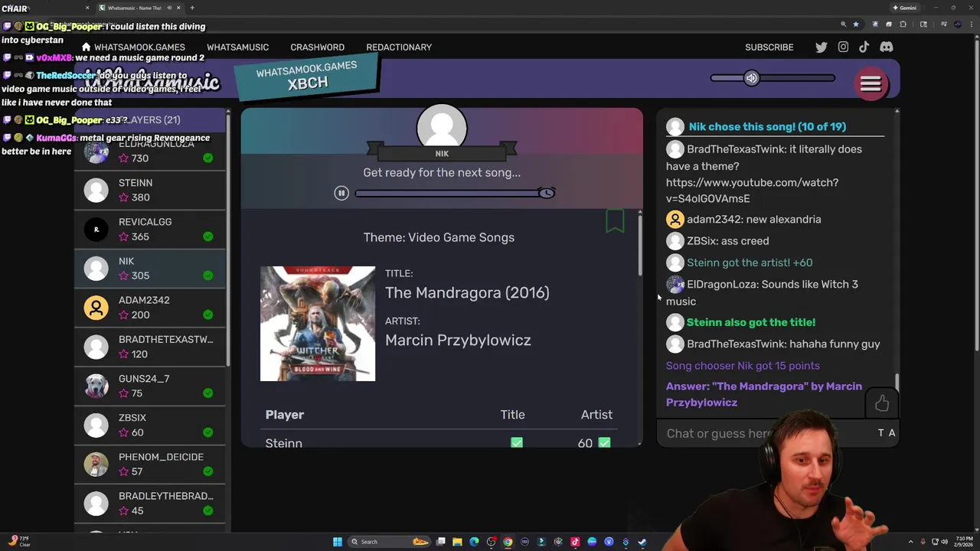The height and width of the screenshot is (551, 980).
Task: Click the song progress bar
Action: (452, 193)
